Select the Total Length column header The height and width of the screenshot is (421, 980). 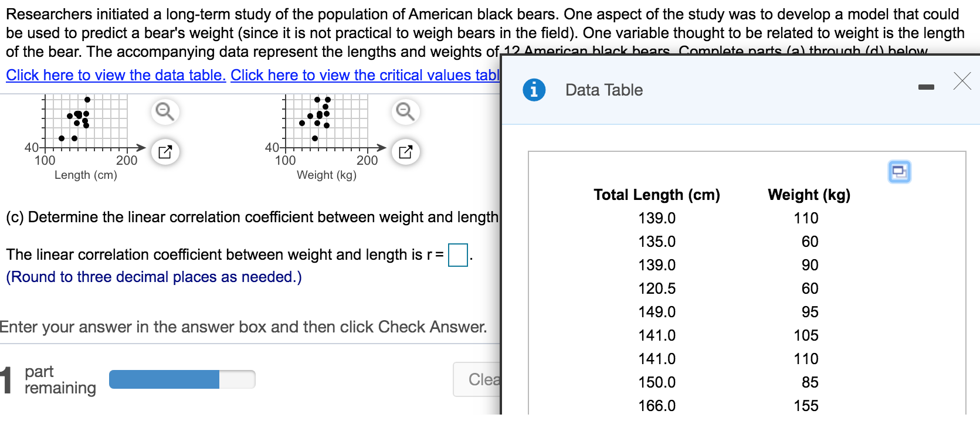[x=656, y=194]
